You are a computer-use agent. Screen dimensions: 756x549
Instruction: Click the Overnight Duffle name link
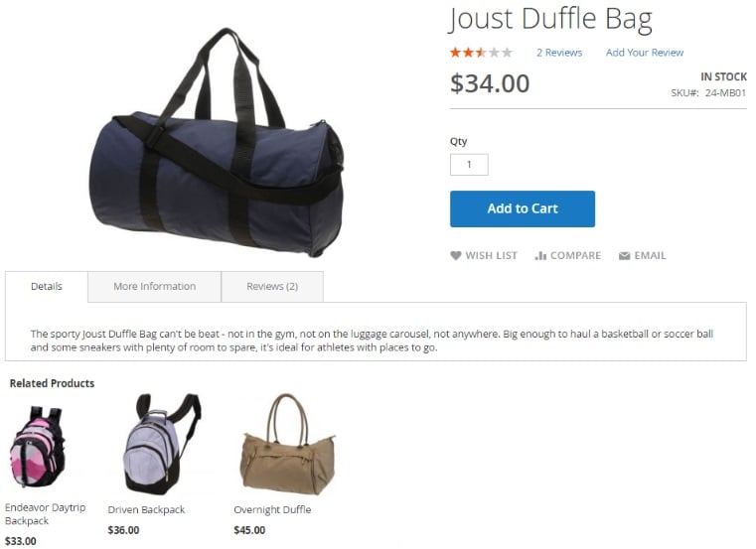point(272,509)
